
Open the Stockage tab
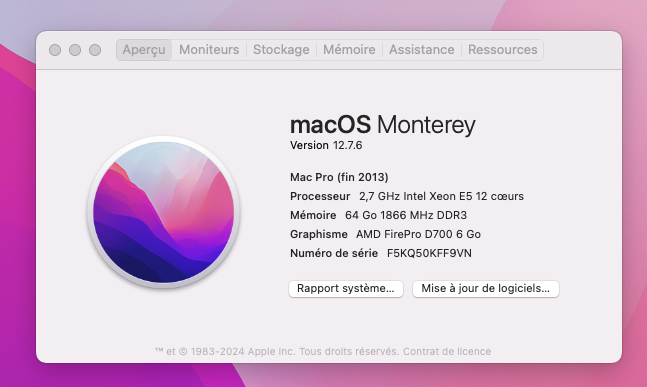click(281, 50)
